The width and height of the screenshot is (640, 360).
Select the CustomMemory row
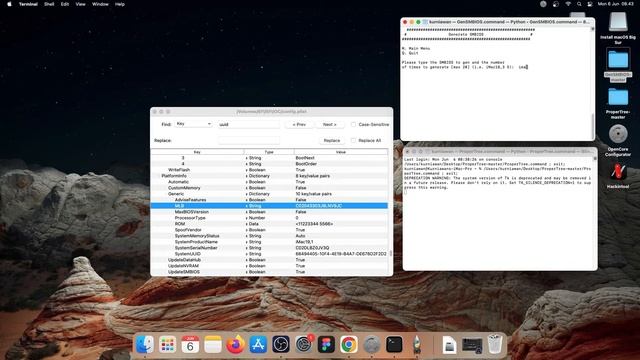pyautogui.click(x=269, y=188)
